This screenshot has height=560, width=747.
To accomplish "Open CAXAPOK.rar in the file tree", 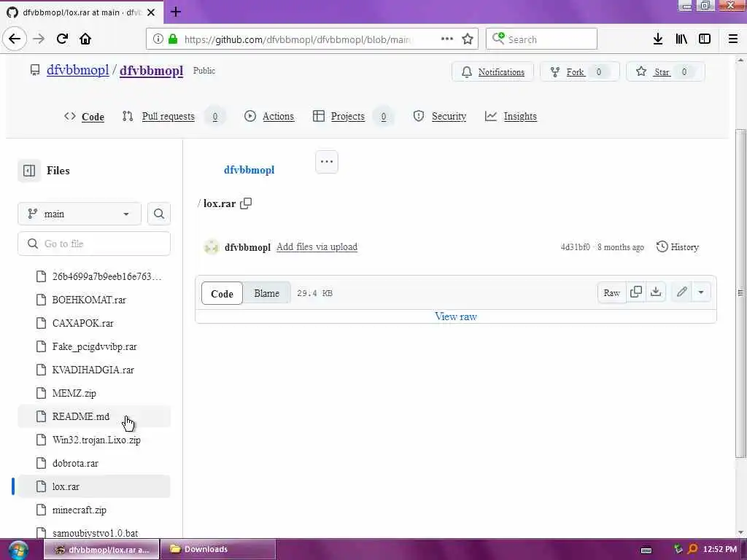I will click(x=94, y=323).
